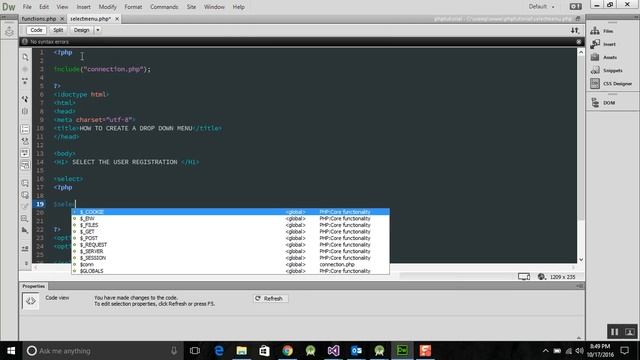Select $_COOKIE in the code hints
Image resolution: width=640 pixels, height=360 pixels.
(x=231, y=212)
